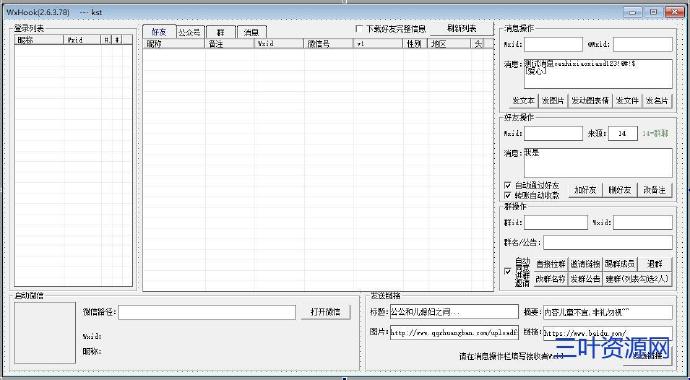
Task: Click the 备注 column header
Action: (229, 44)
